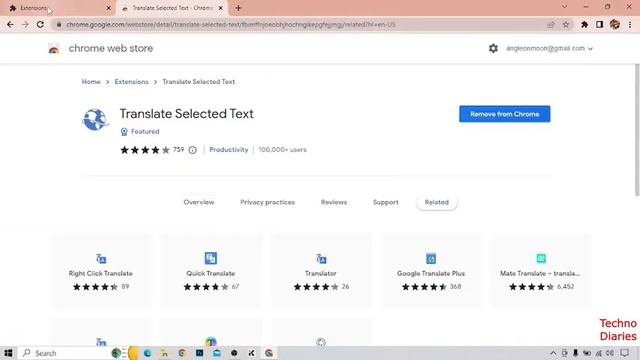Click the Right Click Translate title
640x360 pixels.
pyautogui.click(x=101, y=273)
